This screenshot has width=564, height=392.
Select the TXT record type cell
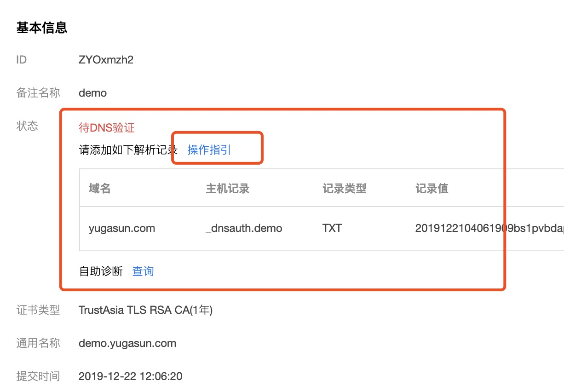pos(332,228)
